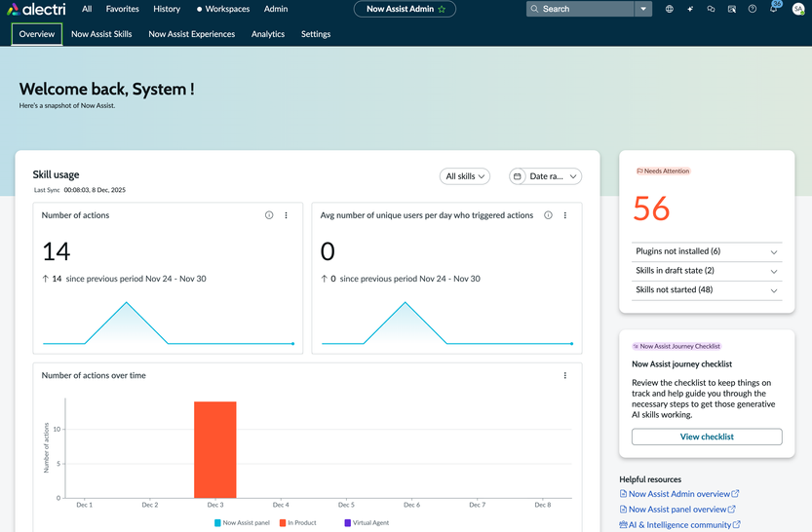Open the Now Assist sparkle icon
The height and width of the screenshot is (532, 812).
(x=690, y=9)
